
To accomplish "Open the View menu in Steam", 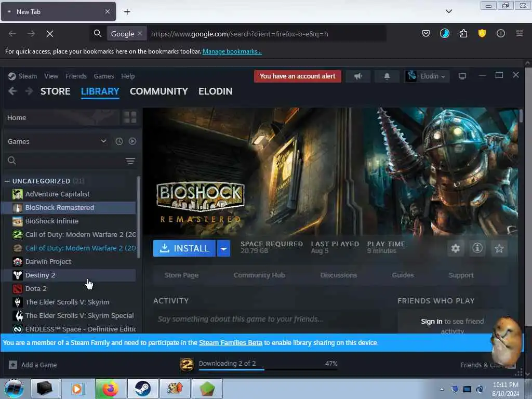I will (x=51, y=76).
